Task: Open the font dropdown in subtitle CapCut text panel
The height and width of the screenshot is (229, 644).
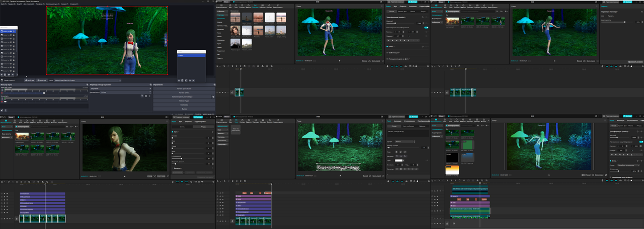Action: click(x=405, y=142)
